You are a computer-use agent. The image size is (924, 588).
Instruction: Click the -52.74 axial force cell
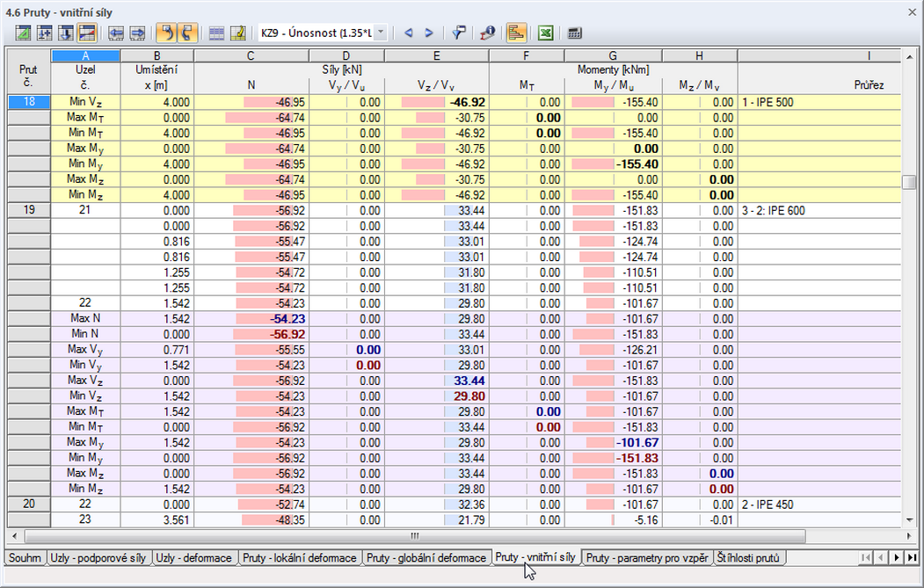251,505
